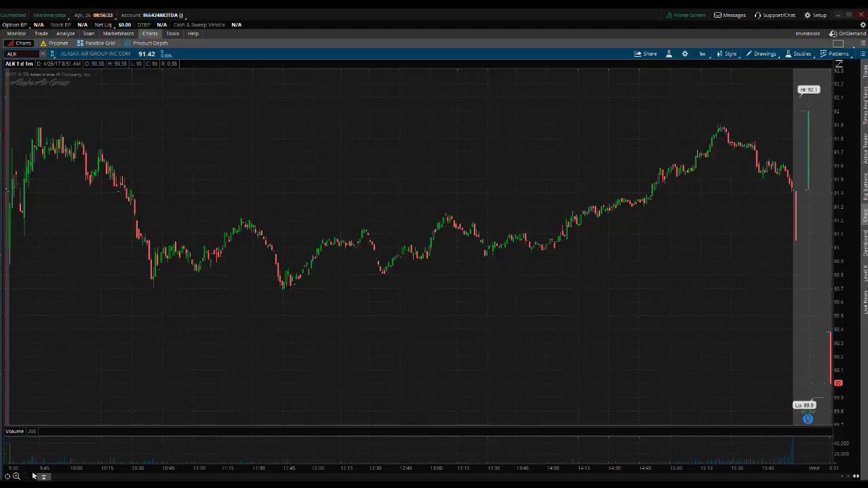Screen dimensions: 868x488
Task: Click the crosshair pan icon at bottom left
Action: click(x=7, y=476)
